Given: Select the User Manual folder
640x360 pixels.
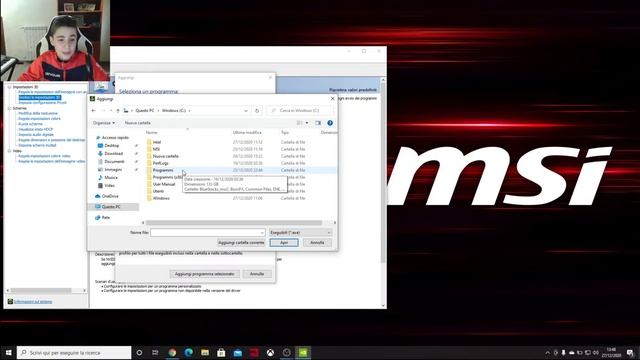Looking at the screenshot, I should [164, 184].
